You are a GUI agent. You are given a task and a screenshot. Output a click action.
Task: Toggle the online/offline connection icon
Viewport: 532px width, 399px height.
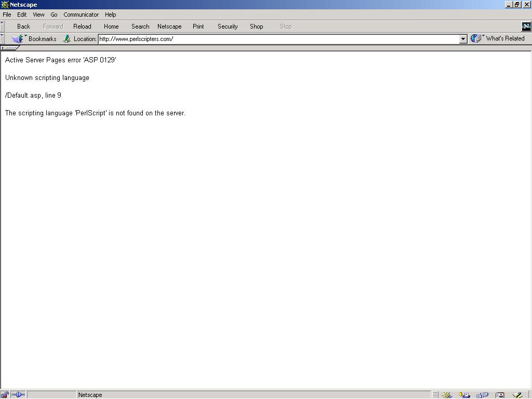(x=18, y=395)
